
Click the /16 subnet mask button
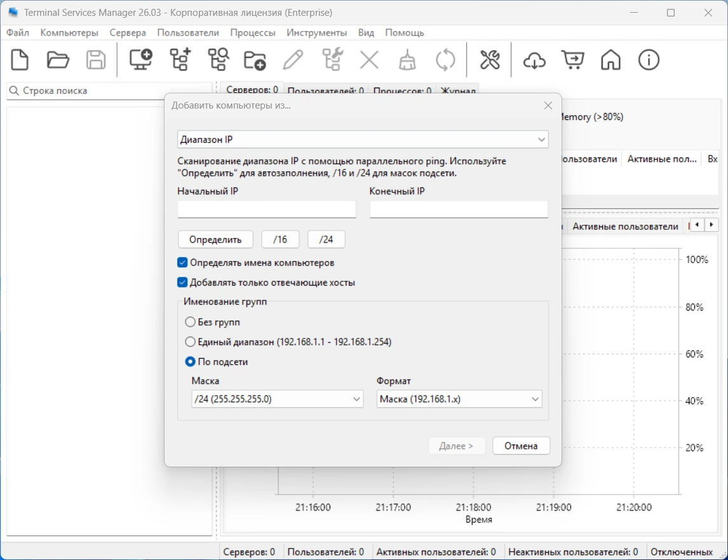point(280,239)
